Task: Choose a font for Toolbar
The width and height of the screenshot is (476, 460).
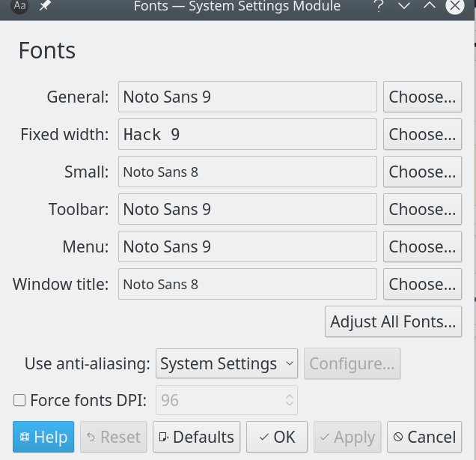Action: [x=422, y=209]
